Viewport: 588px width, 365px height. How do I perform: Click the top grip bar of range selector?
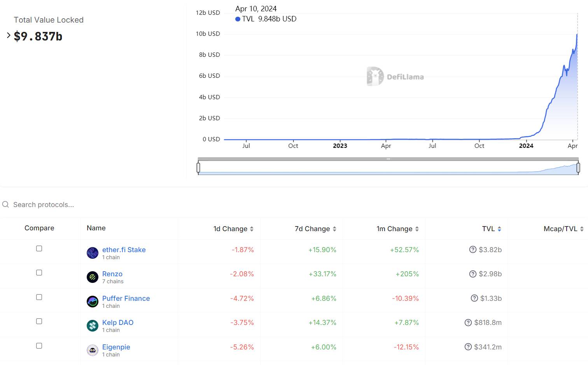point(388,159)
